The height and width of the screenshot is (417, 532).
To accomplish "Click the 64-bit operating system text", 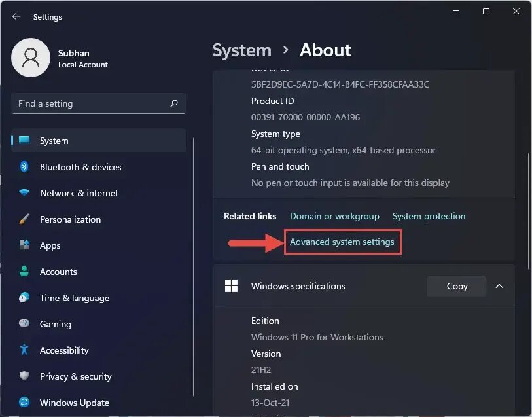I will point(344,150).
